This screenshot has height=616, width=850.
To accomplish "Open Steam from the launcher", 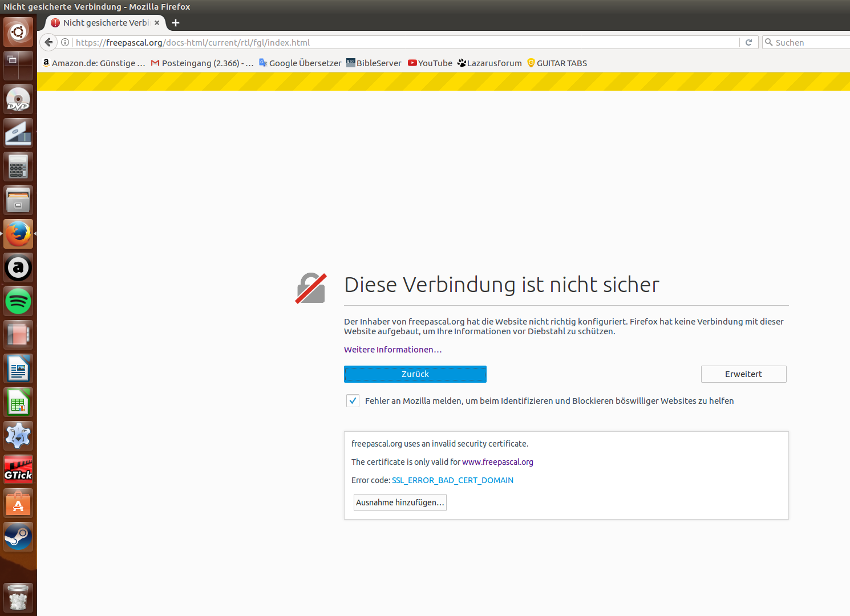I will [18, 537].
